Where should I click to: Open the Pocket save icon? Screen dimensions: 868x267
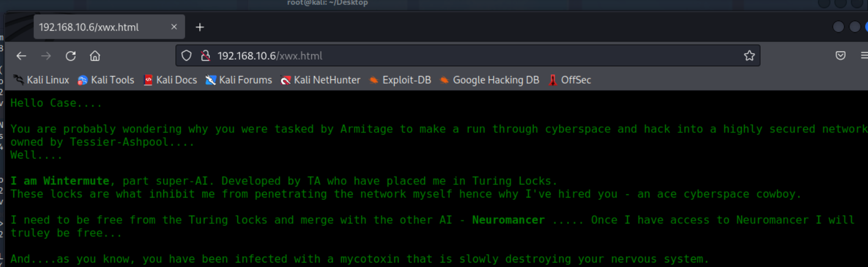pyautogui.click(x=841, y=56)
